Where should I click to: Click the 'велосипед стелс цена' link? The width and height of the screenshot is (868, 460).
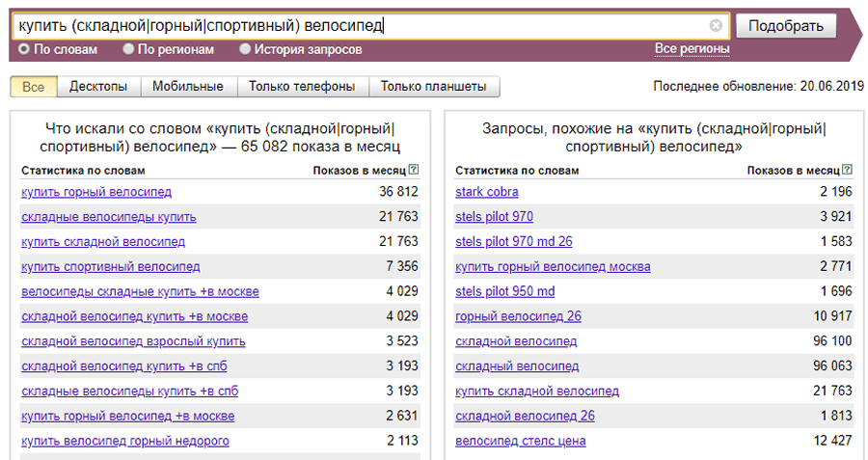(520, 442)
